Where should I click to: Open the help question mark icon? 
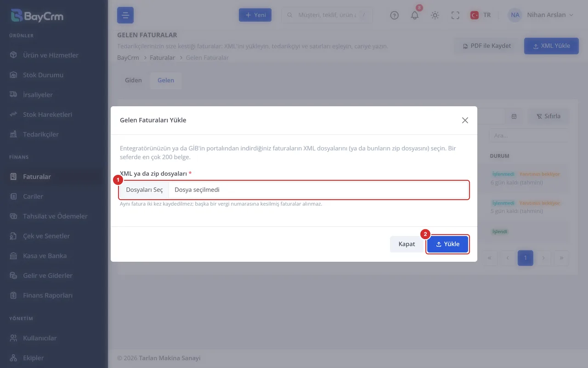coord(394,15)
